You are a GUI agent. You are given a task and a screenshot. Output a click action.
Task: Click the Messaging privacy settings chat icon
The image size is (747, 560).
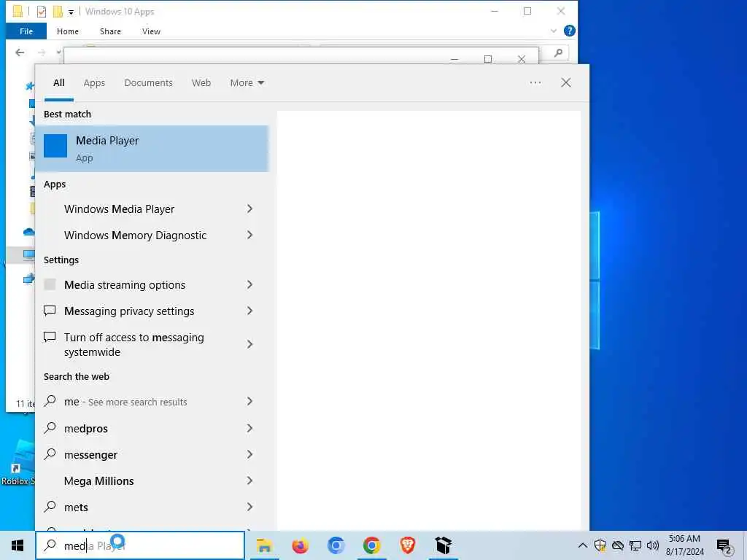[50, 311]
